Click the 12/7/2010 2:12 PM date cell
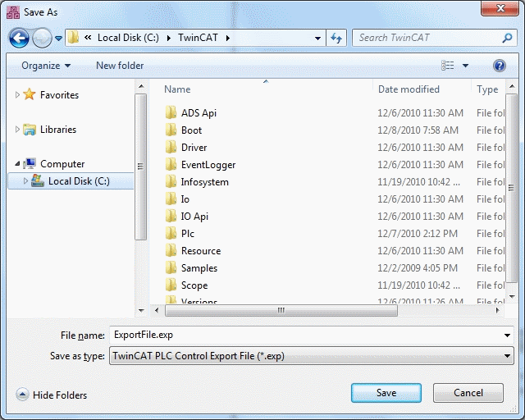This screenshot has width=525, height=420. pos(418,234)
